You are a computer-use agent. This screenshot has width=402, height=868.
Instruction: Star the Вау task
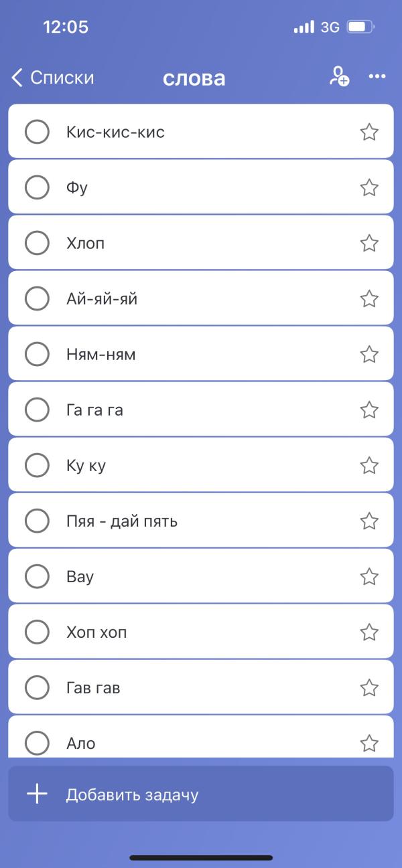[x=369, y=576]
